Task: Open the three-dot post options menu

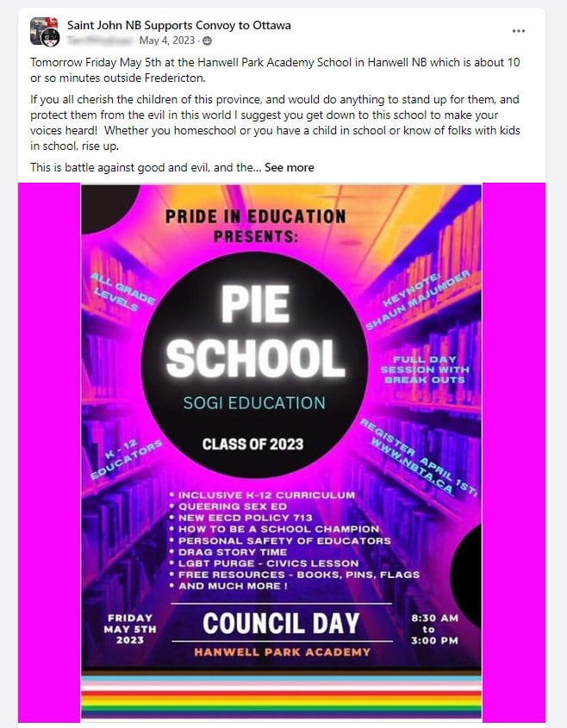Action: pos(518,31)
